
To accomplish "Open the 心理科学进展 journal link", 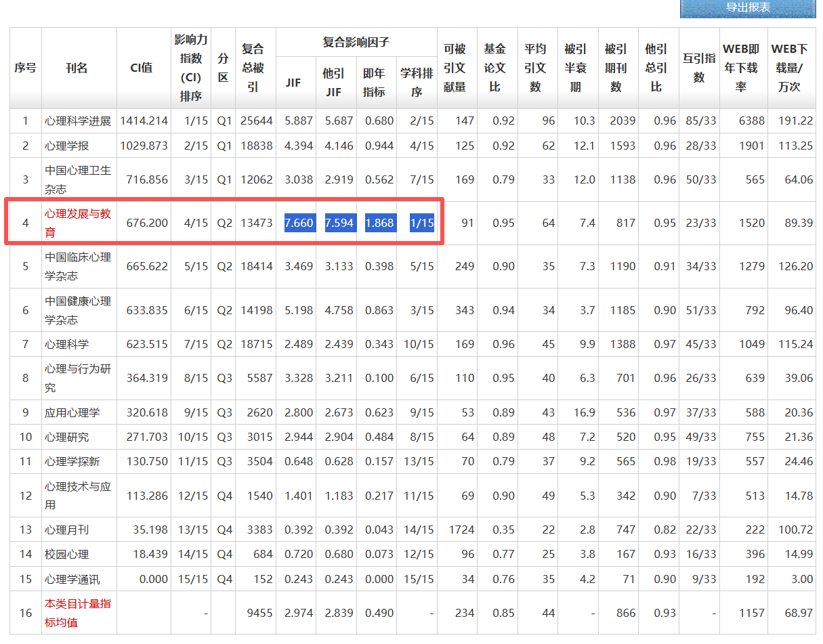I will click(78, 121).
